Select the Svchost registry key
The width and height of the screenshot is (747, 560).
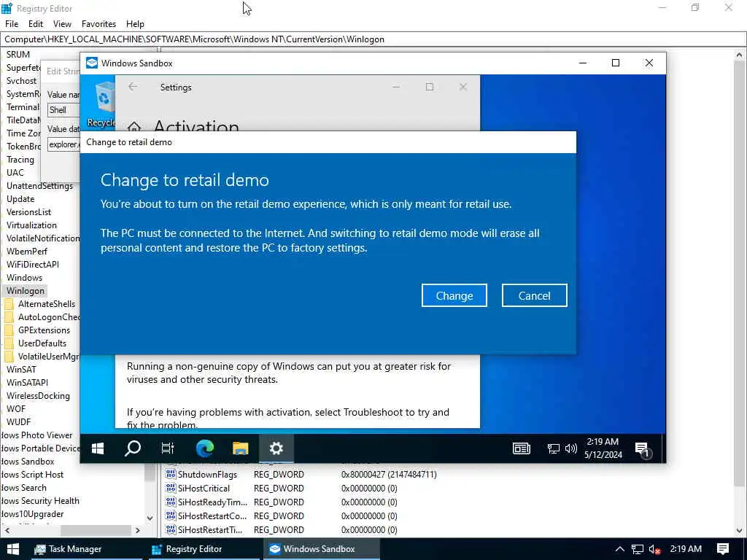coord(21,80)
